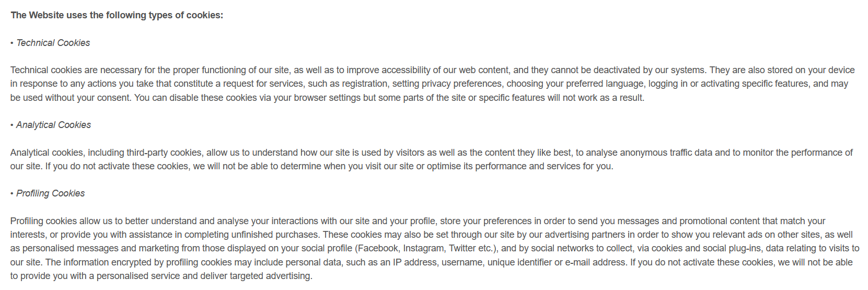Click the "Analytical Cookies" italic heading
Screen dimensions: 868x290
point(53,125)
